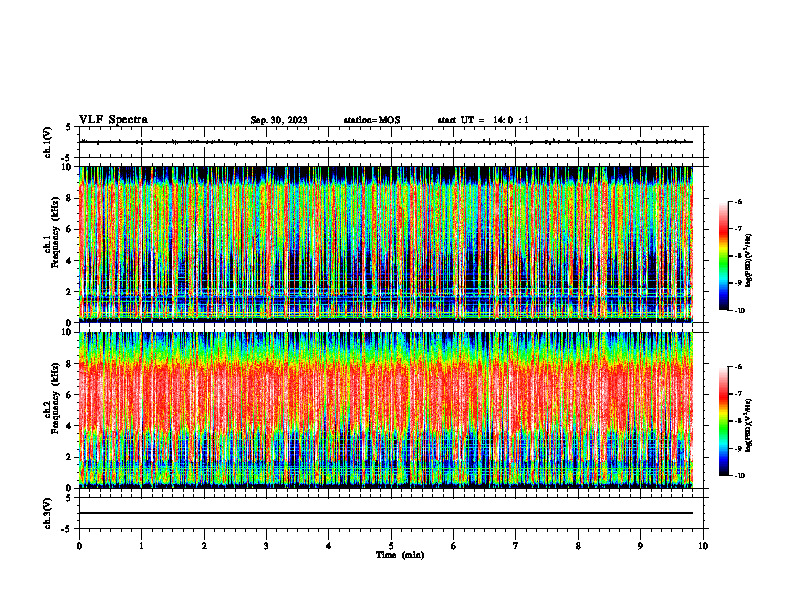Click the "ch.3(V)" axis label
792x612 pixels.
(47, 513)
